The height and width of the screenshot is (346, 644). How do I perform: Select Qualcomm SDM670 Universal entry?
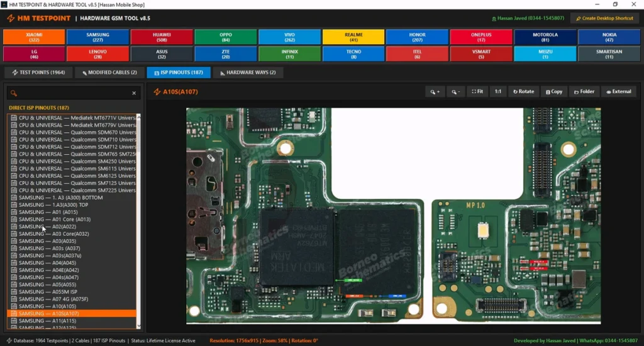72,132
